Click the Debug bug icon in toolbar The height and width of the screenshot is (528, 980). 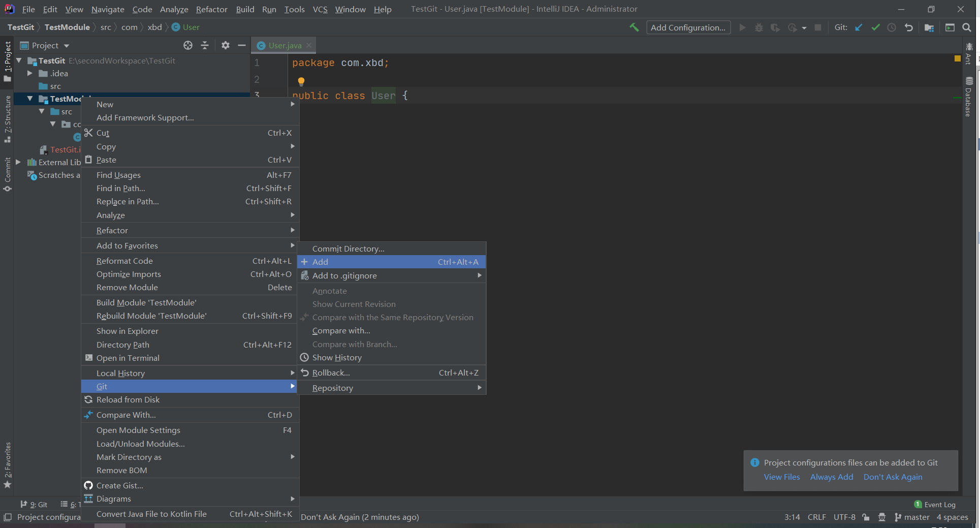click(758, 27)
